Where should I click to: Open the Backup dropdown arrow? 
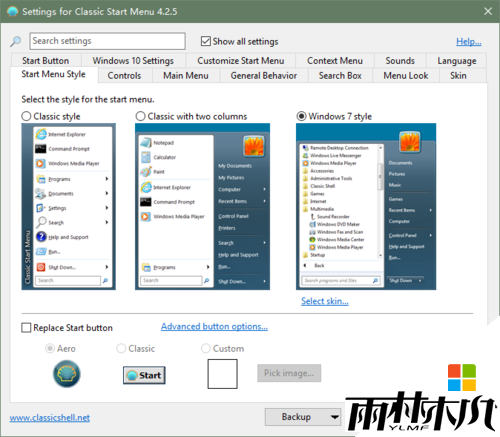point(334,417)
